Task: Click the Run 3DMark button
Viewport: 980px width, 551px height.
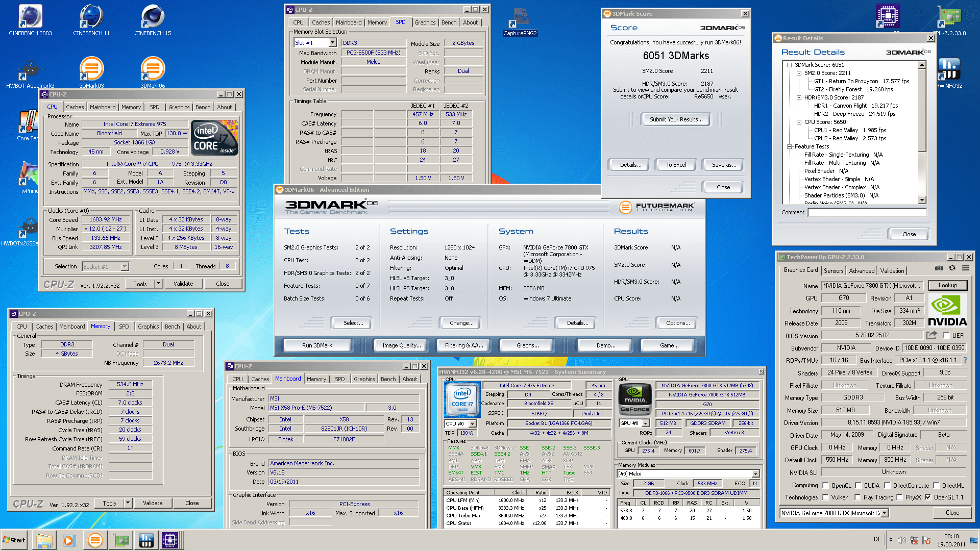Action: point(317,345)
